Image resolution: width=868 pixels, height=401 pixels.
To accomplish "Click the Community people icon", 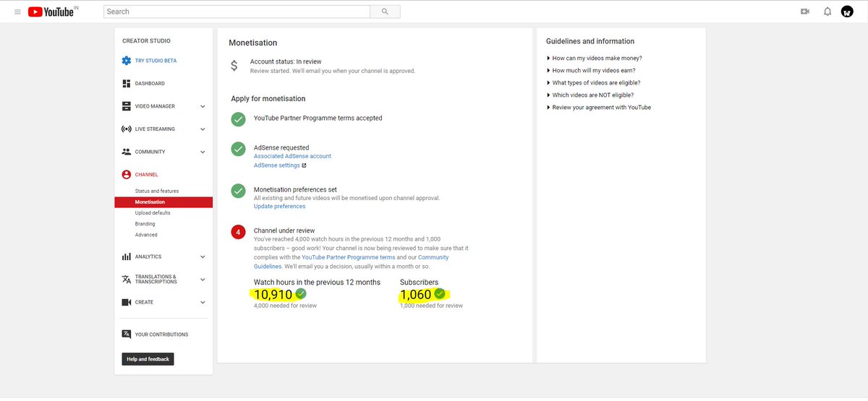I will coord(127,152).
